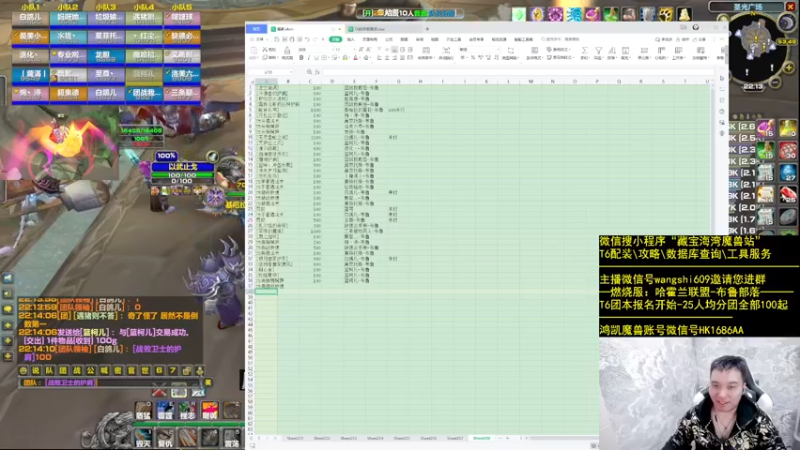This screenshot has width=800, height=450.
Task: Click the green 100/100 player health bar
Action: coord(182,175)
